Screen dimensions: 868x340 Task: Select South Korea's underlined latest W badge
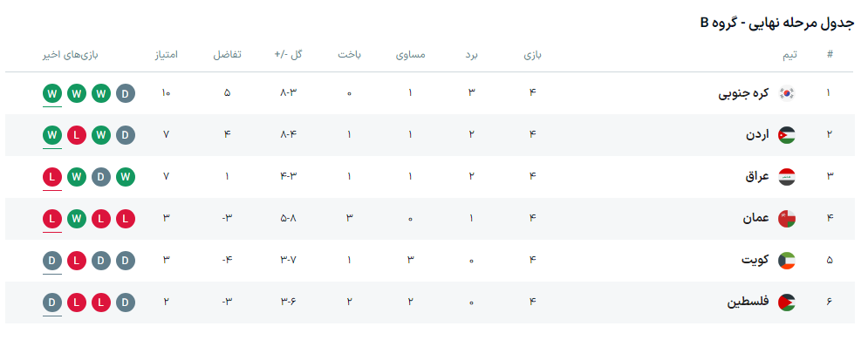tap(52, 93)
